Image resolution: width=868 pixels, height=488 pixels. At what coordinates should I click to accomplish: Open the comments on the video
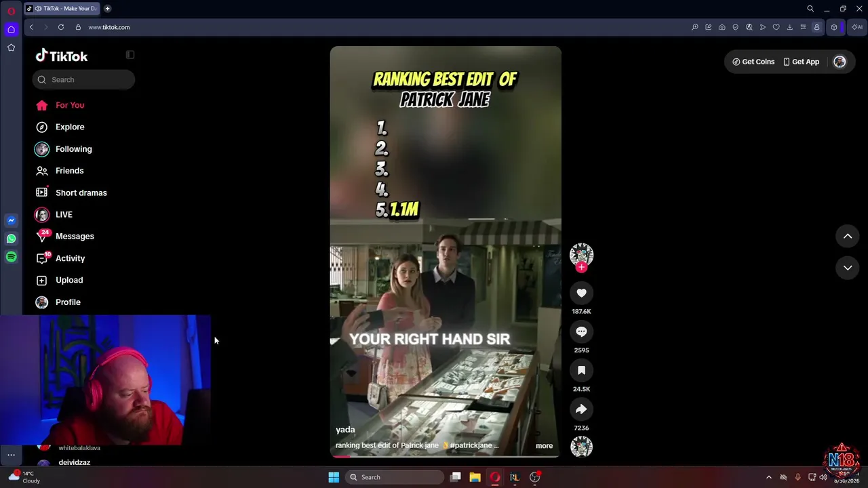[581, 331]
